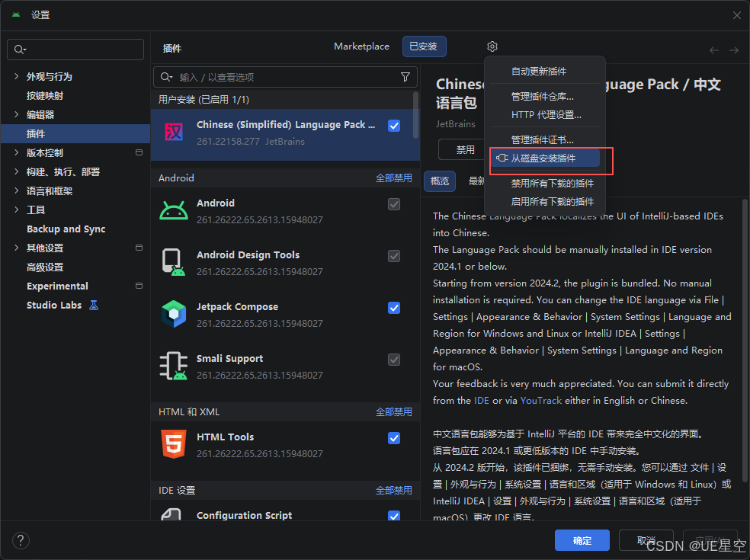This screenshot has width=750, height=560.
Task: Select 从磁盘安装插件 menu item
Action: pos(544,158)
